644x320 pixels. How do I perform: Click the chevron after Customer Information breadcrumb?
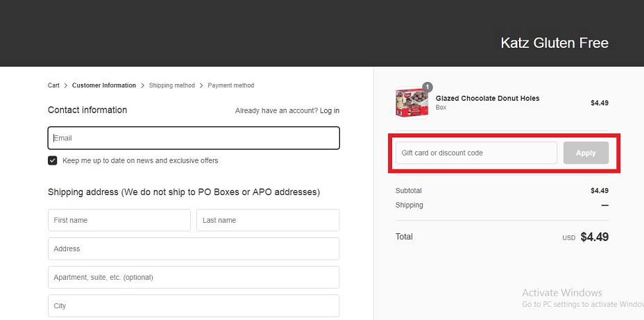[142, 85]
